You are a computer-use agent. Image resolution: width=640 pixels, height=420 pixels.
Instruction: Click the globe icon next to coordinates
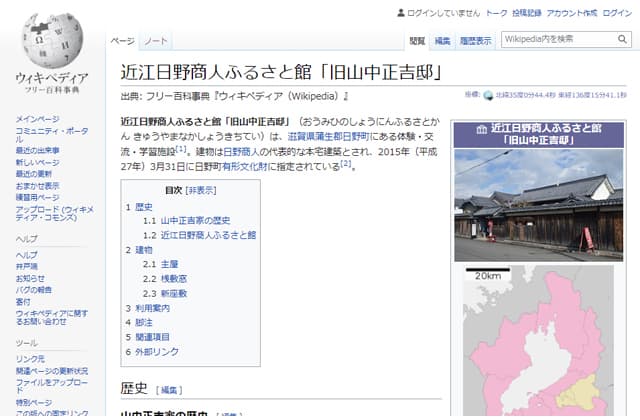click(x=488, y=96)
